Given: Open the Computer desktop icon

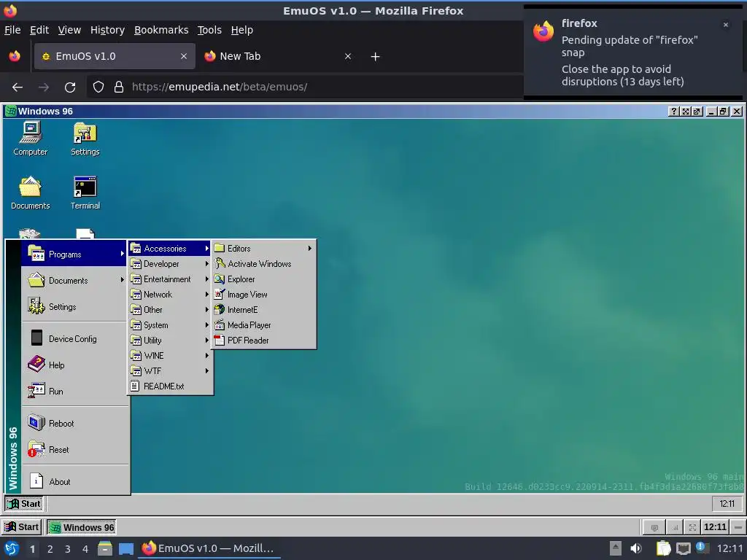Looking at the screenshot, I should point(31,138).
